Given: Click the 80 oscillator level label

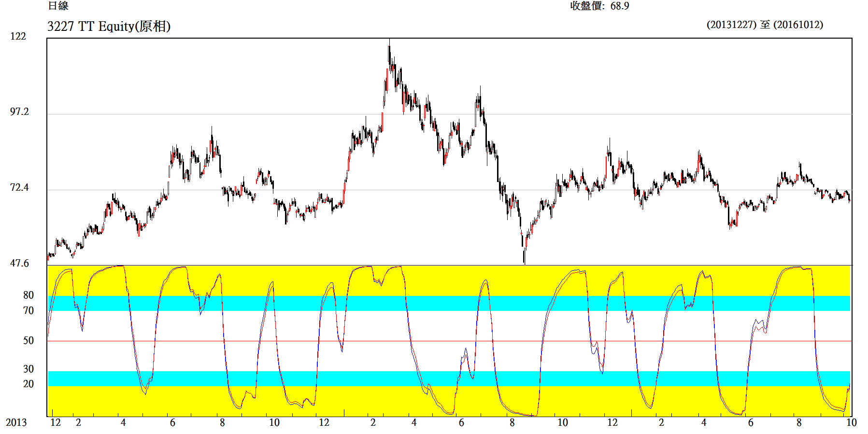Looking at the screenshot, I should click(28, 295).
